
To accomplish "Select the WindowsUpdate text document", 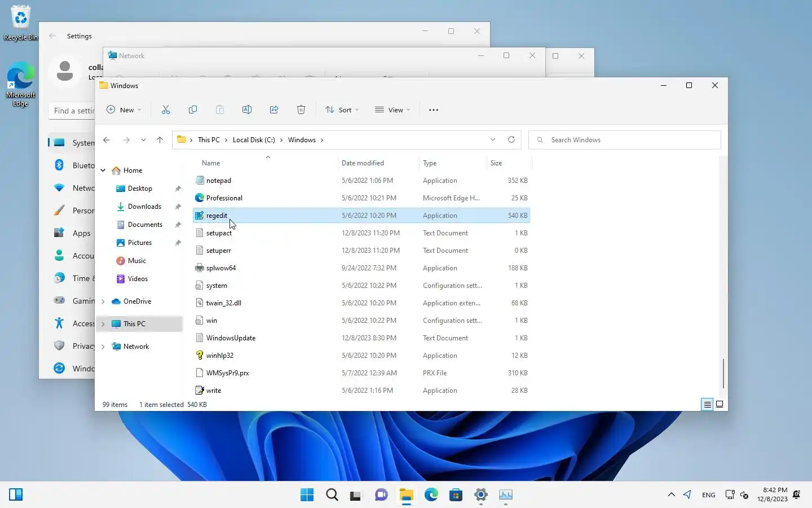I will click(x=361, y=338).
